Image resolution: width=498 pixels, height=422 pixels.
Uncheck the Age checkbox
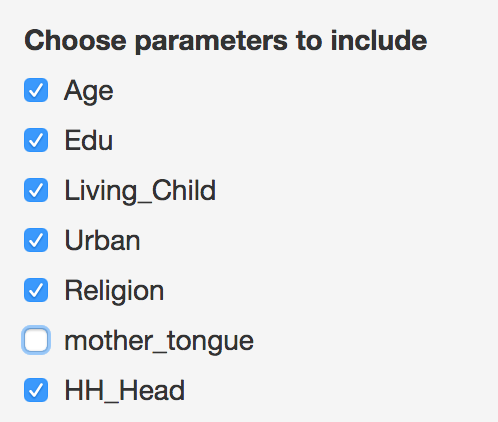pyautogui.click(x=36, y=90)
